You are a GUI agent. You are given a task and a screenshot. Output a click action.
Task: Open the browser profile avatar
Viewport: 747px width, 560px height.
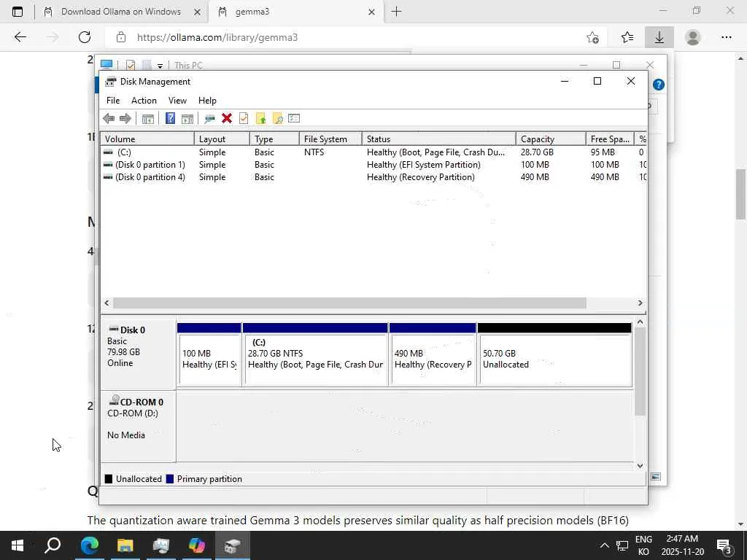(x=693, y=37)
